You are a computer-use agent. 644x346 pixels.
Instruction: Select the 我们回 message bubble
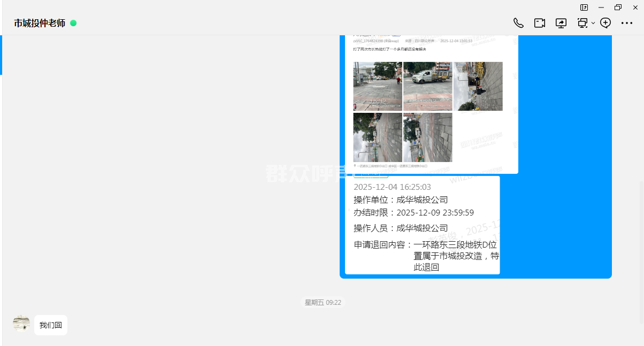[x=51, y=325]
